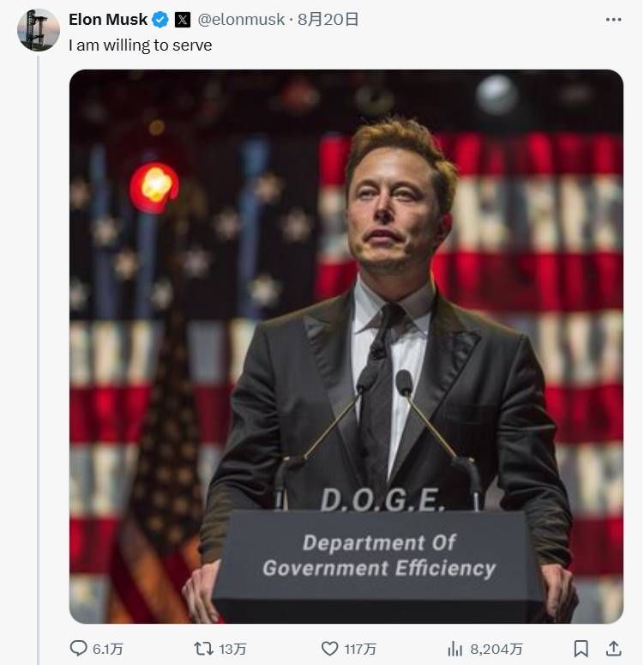644x665 pixels.
Task: Click the repost arrows icon
Action: pos(202,649)
